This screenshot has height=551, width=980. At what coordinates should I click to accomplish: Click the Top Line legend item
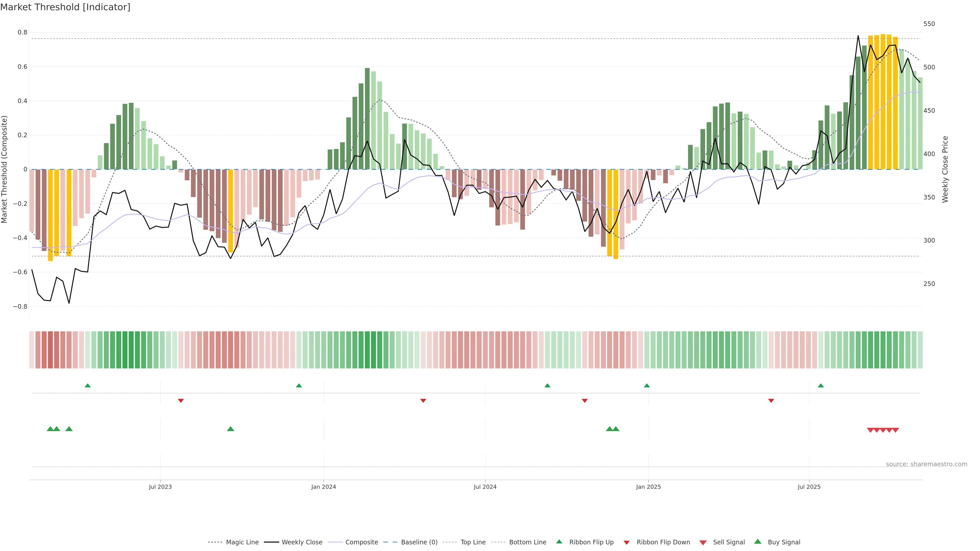pos(473,542)
